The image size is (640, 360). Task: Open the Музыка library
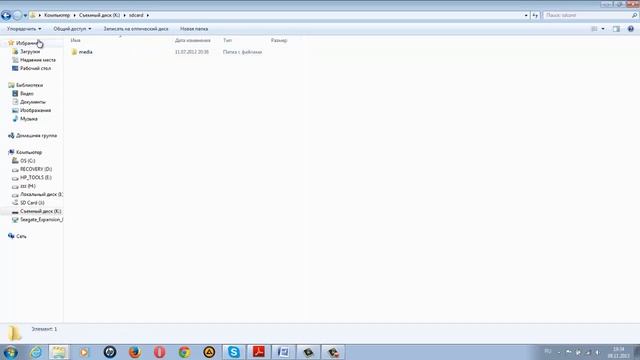[x=29, y=119]
